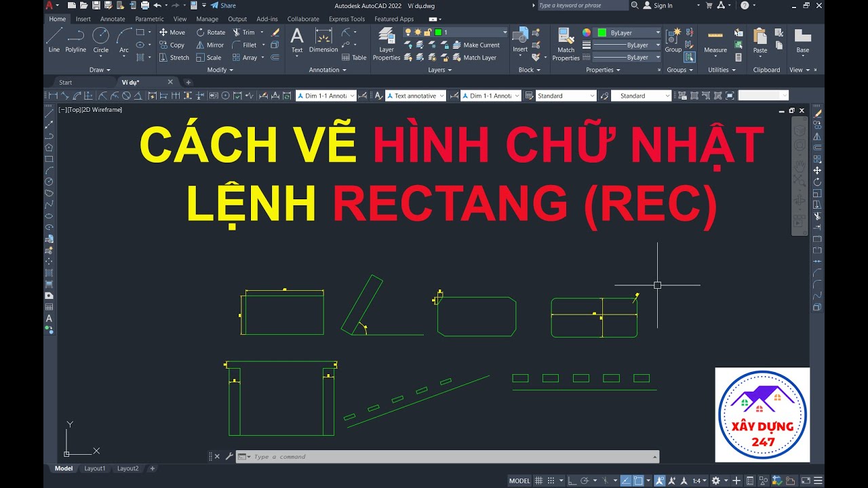Click the Trim tool
Image resolution: width=868 pixels, height=488 pixels.
pos(243,32)
